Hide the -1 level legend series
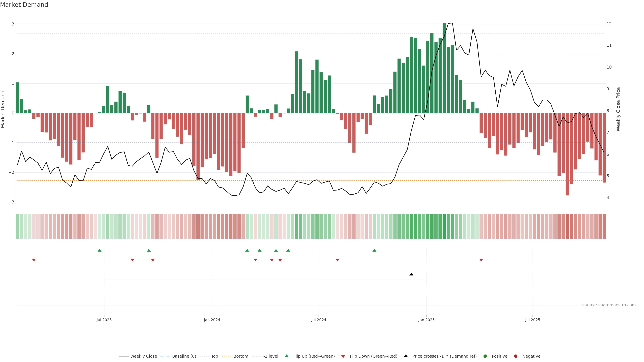Viewport: 644px width, 362px height. [x=271, y=356]
